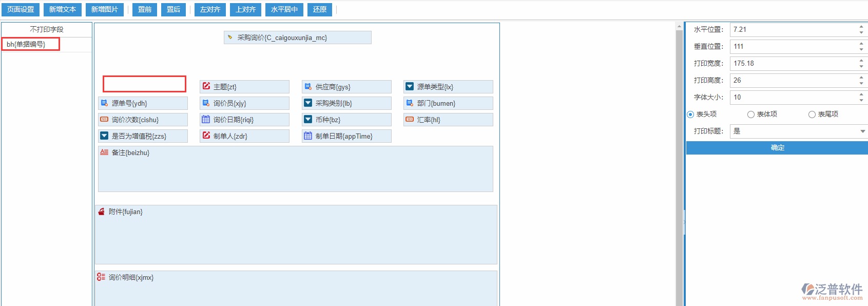This screenshot has height=306, width=868.
Task: Increase 打印高度 with up stepper arrow
Action: (861, 77)
